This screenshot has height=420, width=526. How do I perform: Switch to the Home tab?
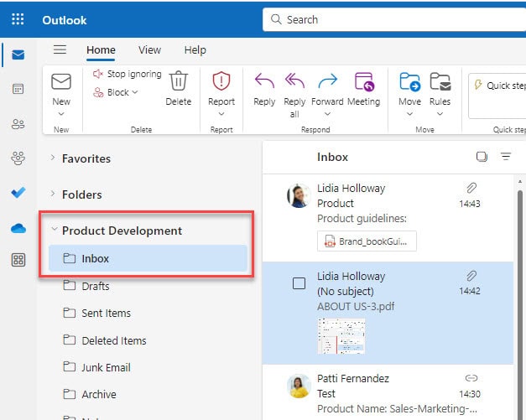coord(101,50)
